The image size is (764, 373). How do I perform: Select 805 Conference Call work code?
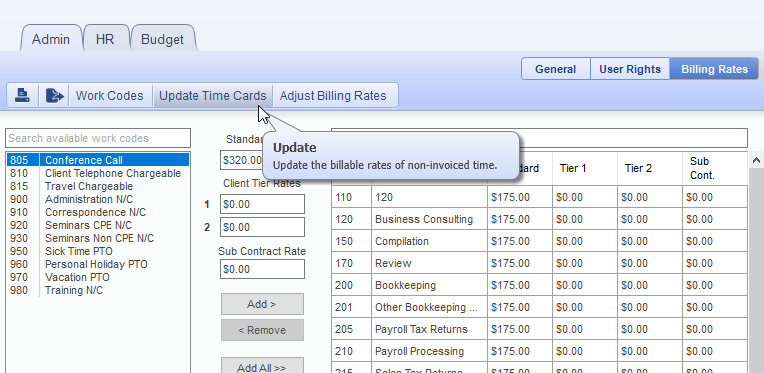(98, 160)
